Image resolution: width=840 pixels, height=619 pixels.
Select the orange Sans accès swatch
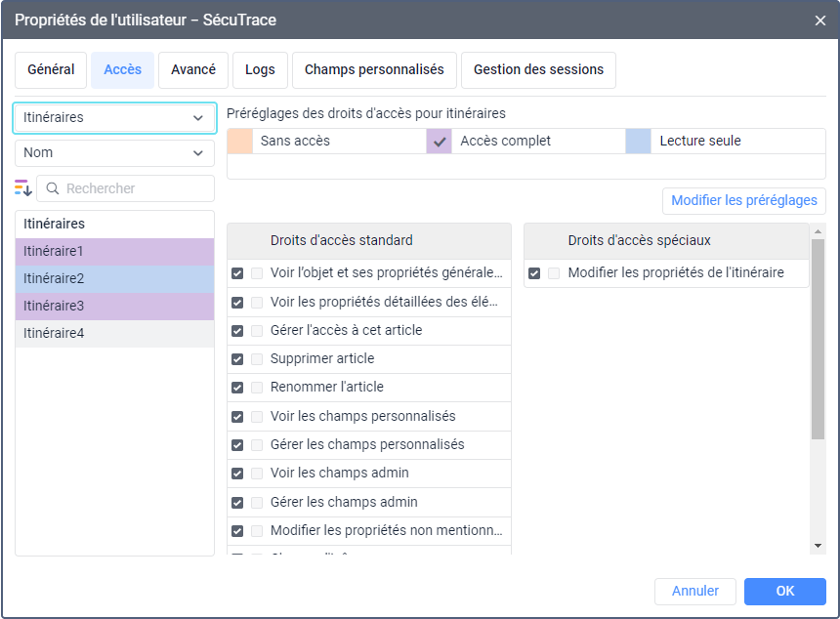pos(239,141)
